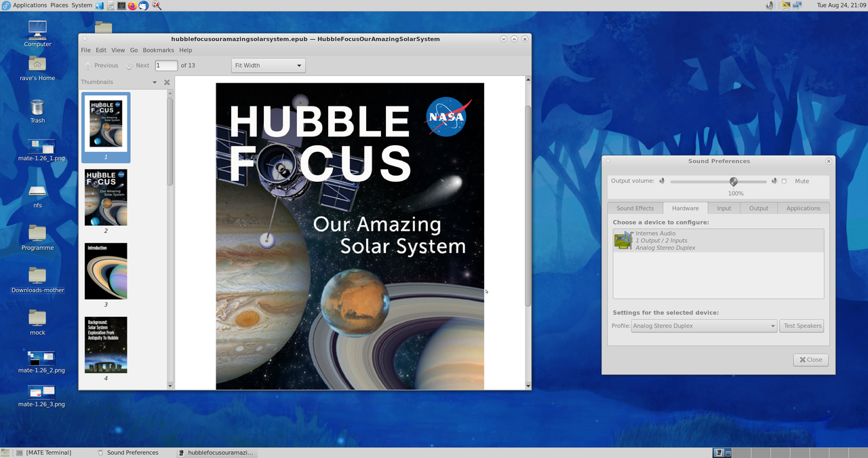Open the File menu in document viewer
This screenshot has height=458, width=868.
point(85,50)
